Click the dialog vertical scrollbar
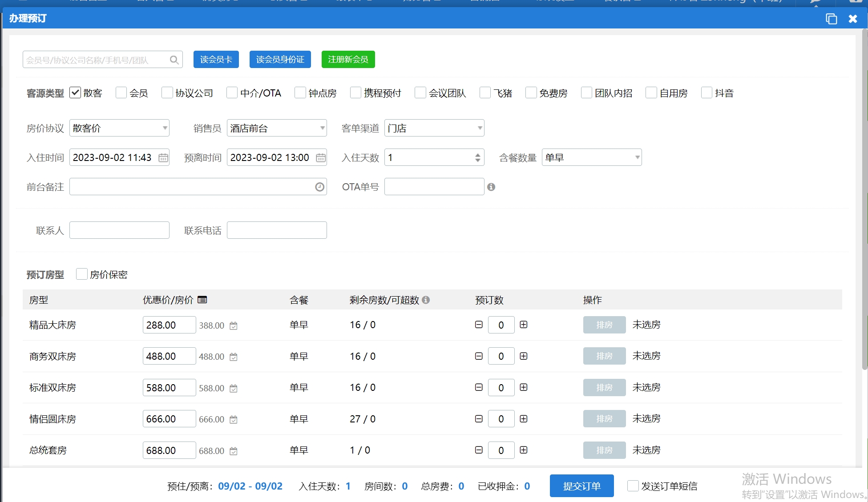 pyautogui.click(x=864, y=200)
